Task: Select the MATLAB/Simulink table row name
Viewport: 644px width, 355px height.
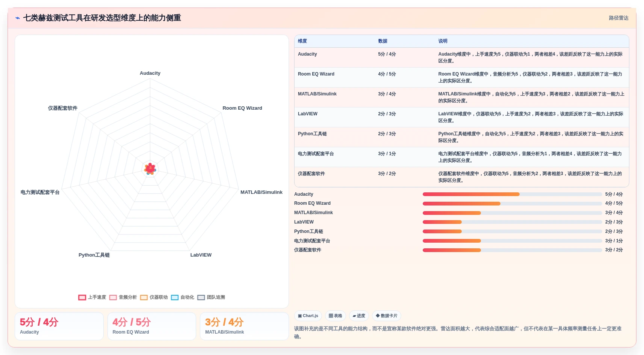Action: 317,94
